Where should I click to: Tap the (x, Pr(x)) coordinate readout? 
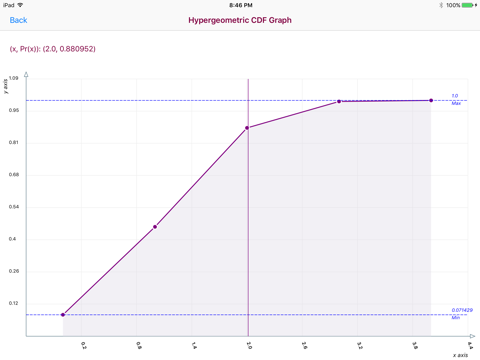(x=53, y=49)
